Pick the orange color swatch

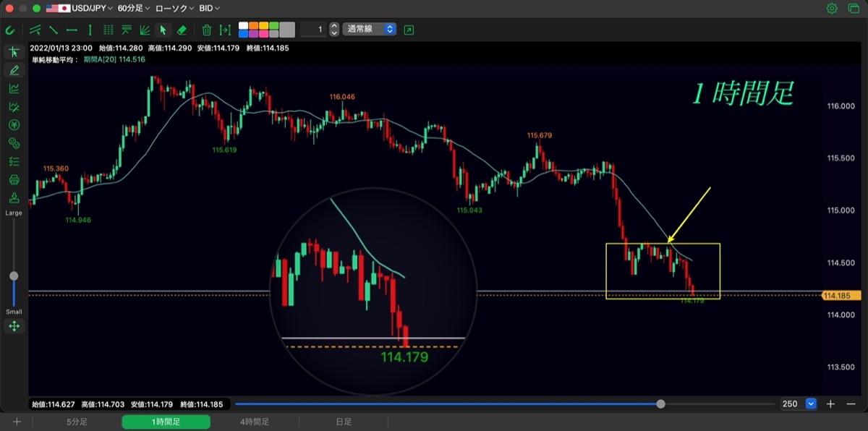[x=254, y=26]
